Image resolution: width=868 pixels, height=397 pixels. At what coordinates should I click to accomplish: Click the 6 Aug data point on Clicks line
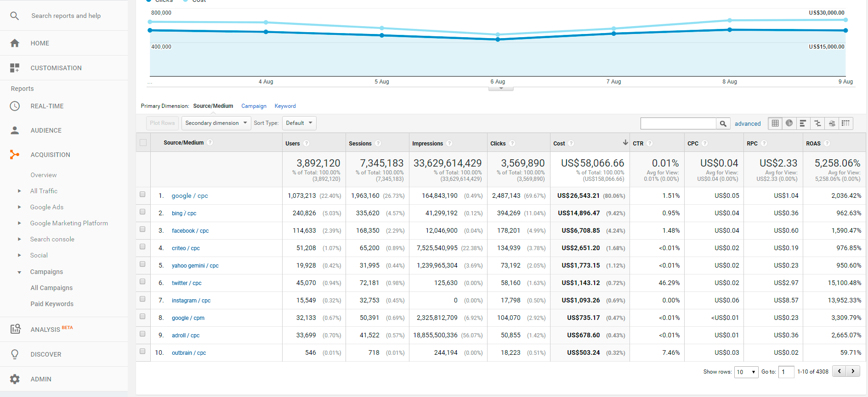click(x=498, y=39)
